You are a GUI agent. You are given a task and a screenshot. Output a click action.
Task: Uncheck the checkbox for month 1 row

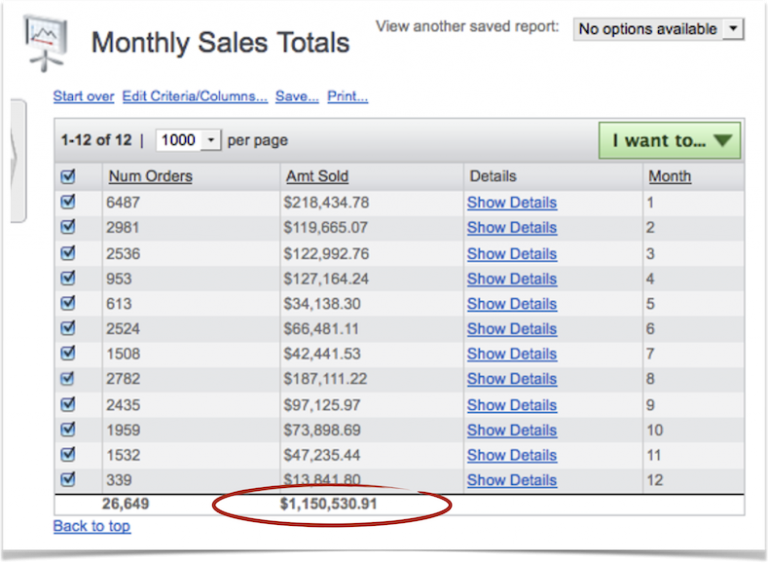point(68,202)
